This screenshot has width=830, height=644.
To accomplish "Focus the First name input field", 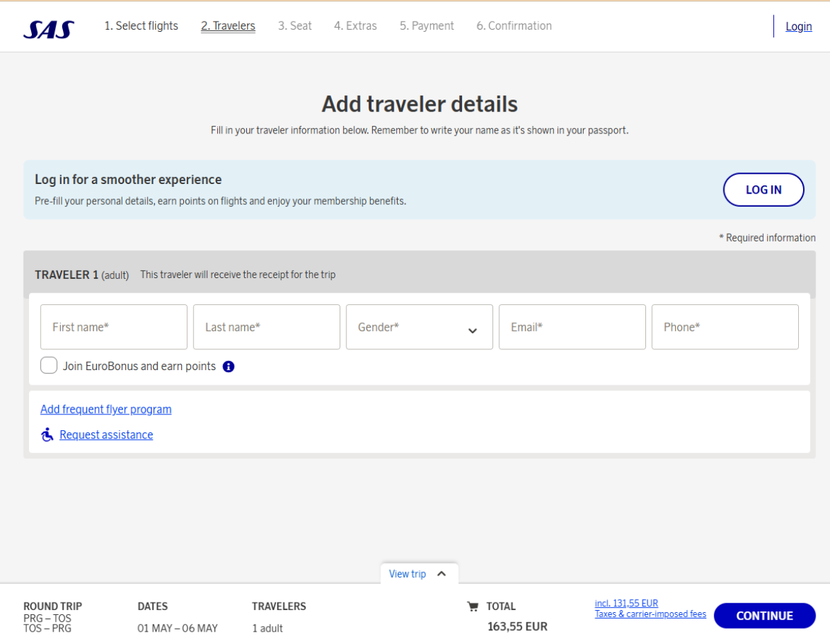I will (113, 327).
